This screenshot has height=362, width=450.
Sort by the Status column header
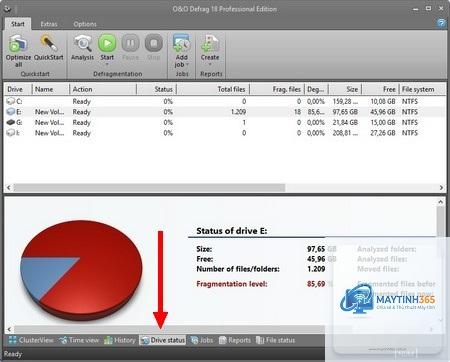(157, 89)
